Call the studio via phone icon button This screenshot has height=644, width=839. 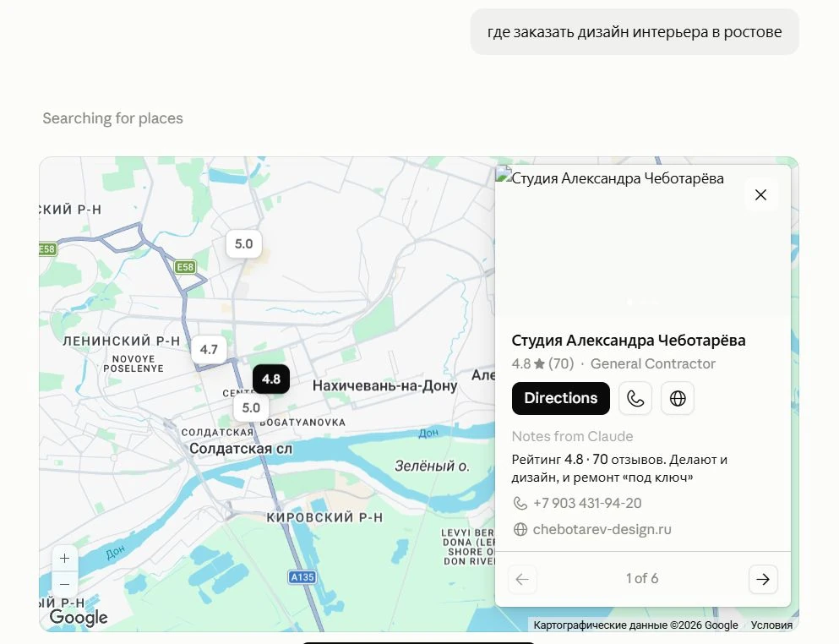(x=635, y=398)
